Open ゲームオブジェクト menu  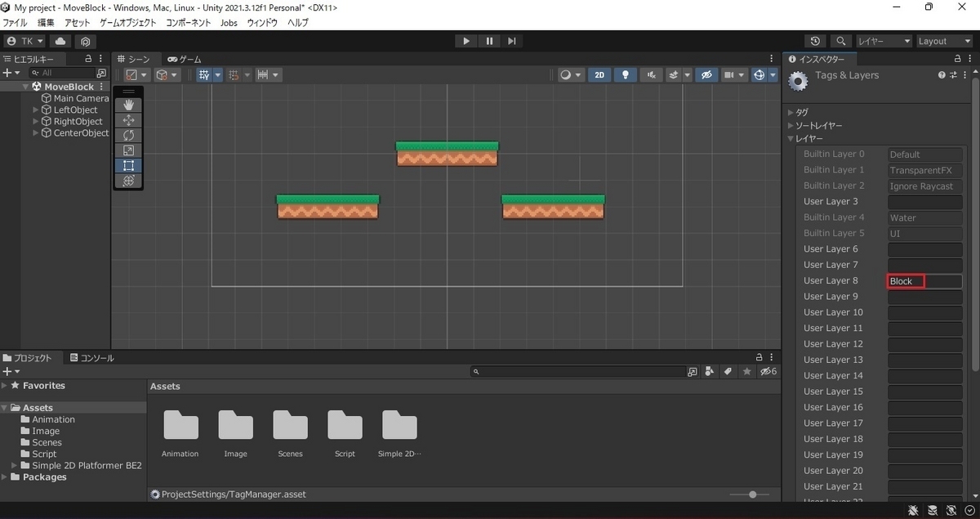click(128, 23)
